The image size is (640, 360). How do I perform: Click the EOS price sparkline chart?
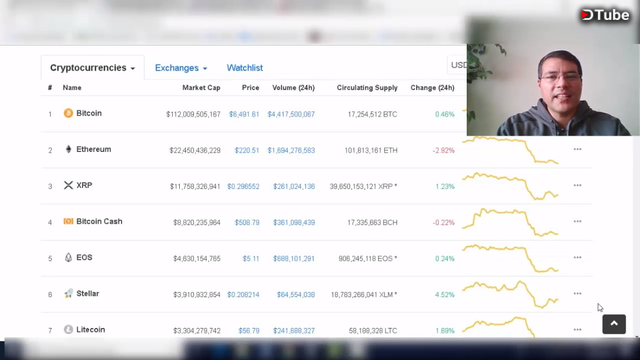(510, 258)
